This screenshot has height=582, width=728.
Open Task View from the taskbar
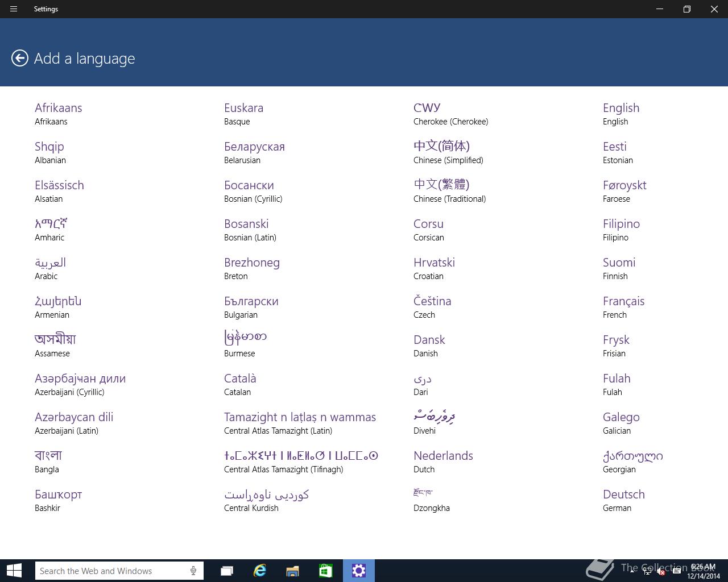[227, 571]
